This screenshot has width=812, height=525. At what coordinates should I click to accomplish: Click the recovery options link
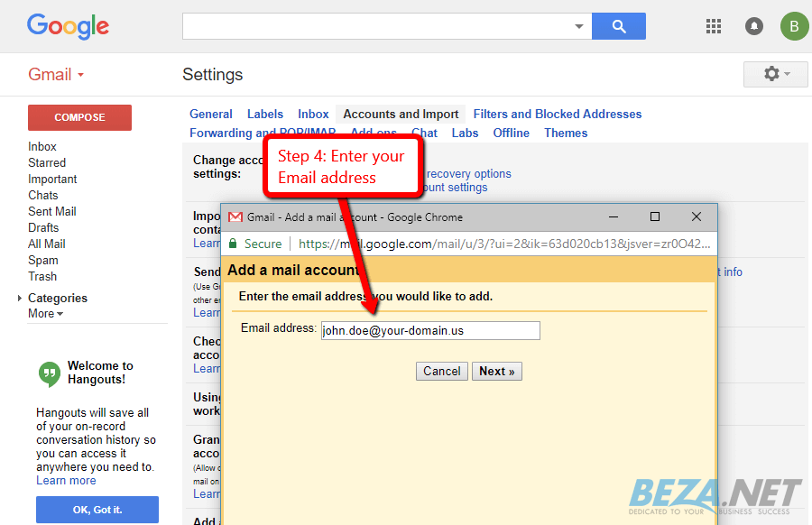tap(468, 173)
